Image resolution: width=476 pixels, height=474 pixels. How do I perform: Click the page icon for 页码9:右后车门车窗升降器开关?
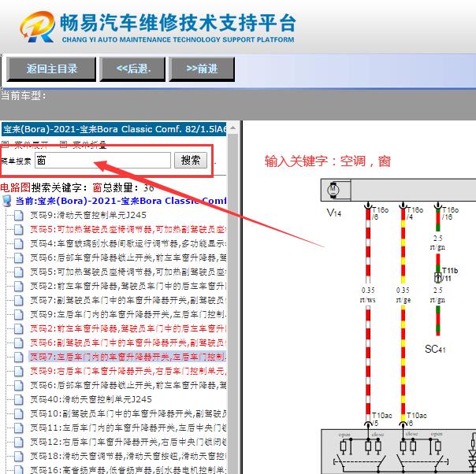18,371
